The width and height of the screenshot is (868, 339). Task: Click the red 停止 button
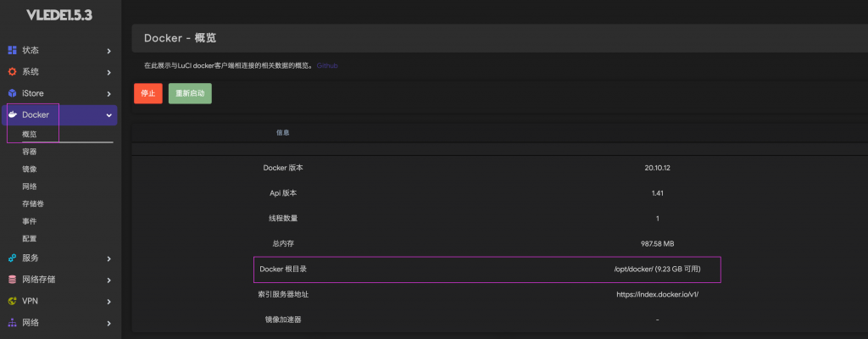click(x=147, y=93)
